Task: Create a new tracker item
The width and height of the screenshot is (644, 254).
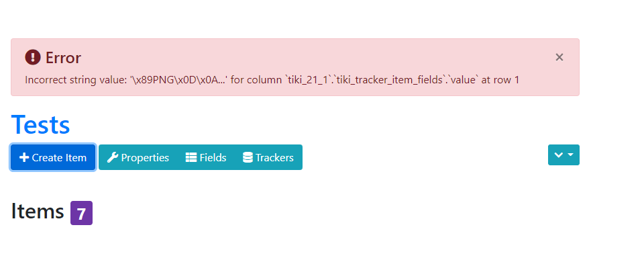Action: (x=53, y=157)
